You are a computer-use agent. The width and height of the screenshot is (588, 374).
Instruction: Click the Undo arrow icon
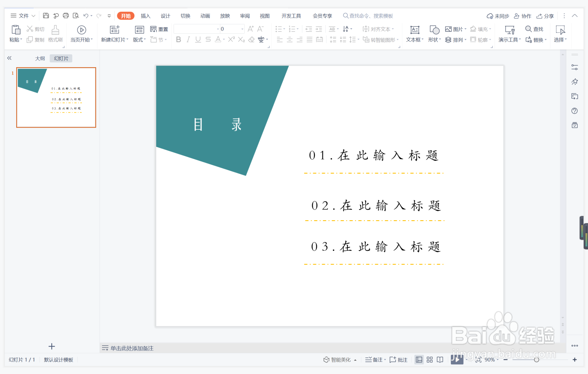pyautogui.click(x=86, y=16)
